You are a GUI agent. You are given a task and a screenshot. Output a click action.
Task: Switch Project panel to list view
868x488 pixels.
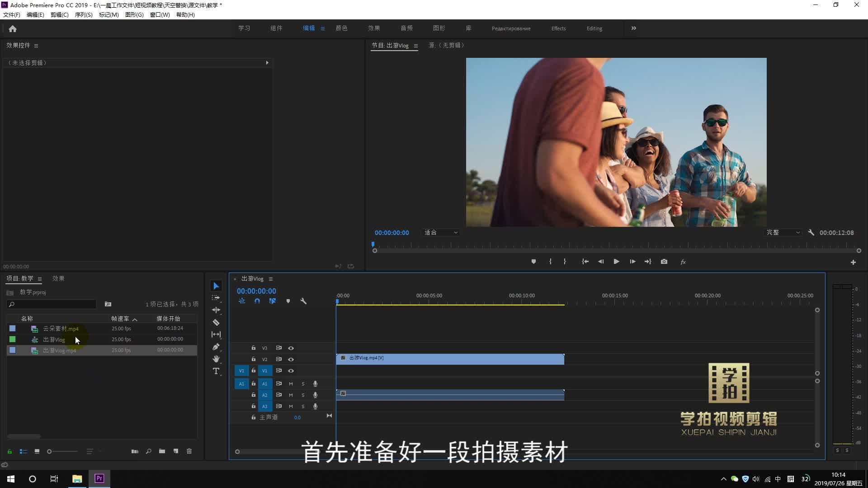[24, 451]
